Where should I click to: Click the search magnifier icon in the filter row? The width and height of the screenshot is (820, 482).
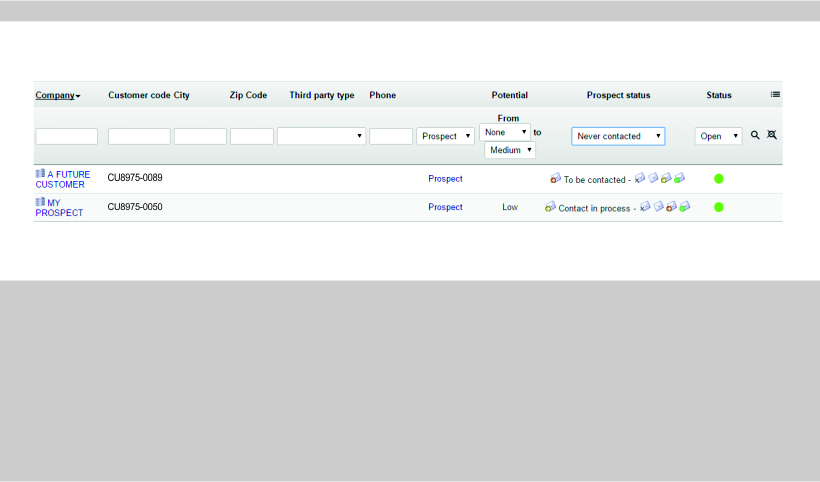[x=756, y=135]
